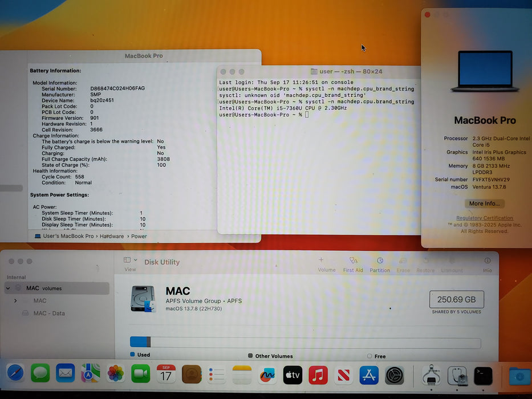Click User's MacBook Pro in the path bar
This screenshot has height=399, width=532.
point(68,236)
